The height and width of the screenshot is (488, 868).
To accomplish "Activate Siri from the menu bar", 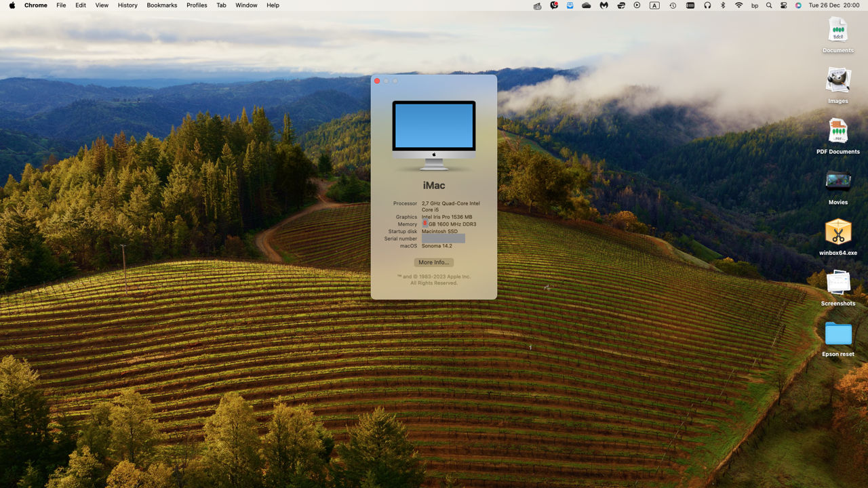I will point(798,5).
